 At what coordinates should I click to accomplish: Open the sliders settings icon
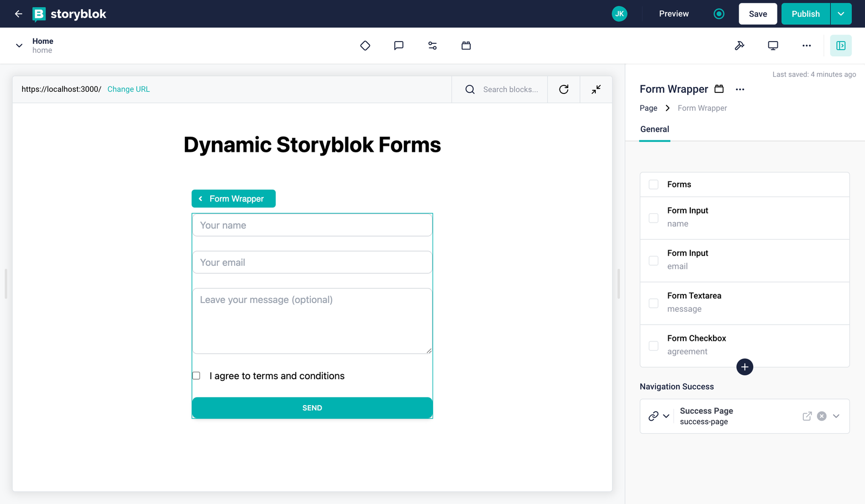pos(432,45)
